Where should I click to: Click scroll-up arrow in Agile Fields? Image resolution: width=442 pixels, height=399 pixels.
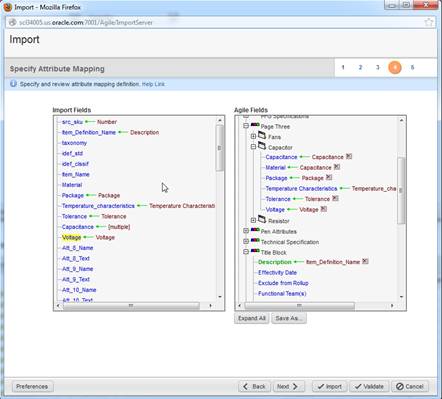tap(401, 120)
